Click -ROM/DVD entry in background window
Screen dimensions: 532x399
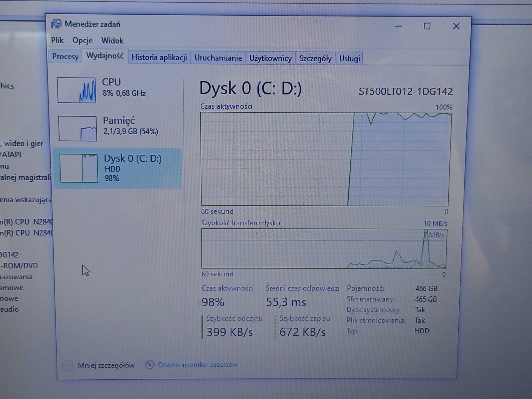(x=19, y=266)
